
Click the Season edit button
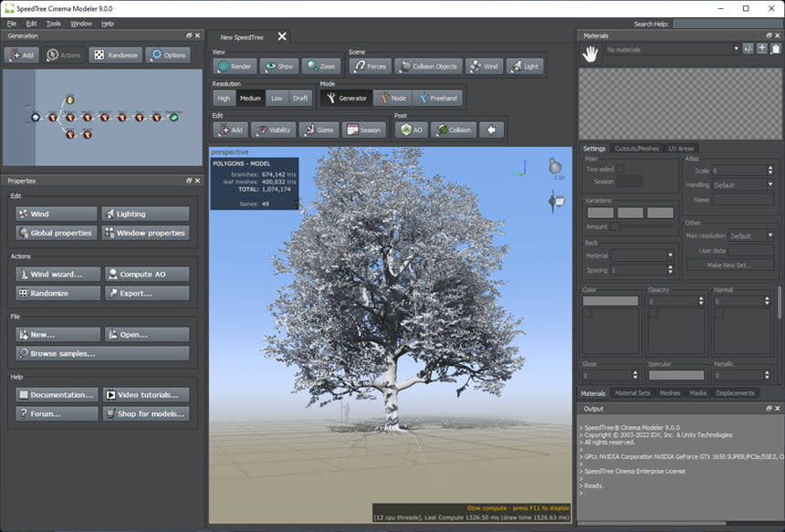[364, 130]
